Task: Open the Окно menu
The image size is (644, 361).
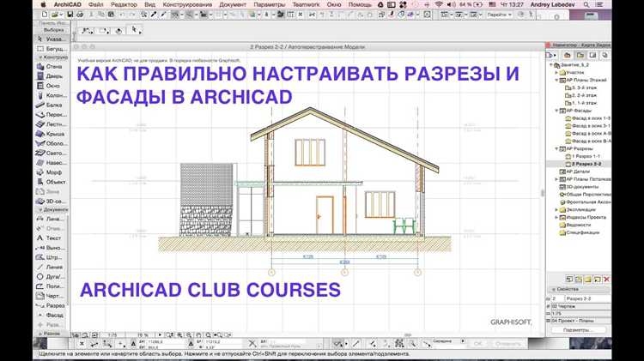Action: pyautogui.click(x=334, y=4)
